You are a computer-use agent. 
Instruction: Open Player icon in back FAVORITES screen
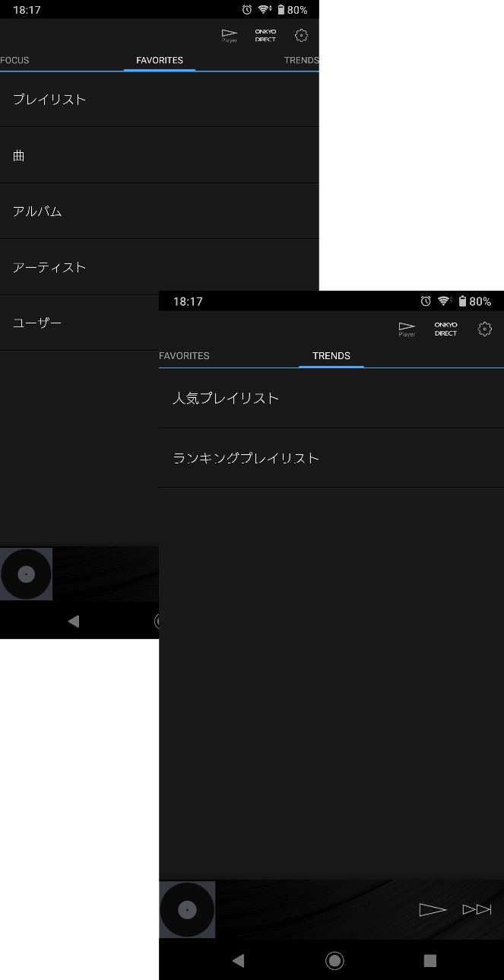(x=229, y=35)
